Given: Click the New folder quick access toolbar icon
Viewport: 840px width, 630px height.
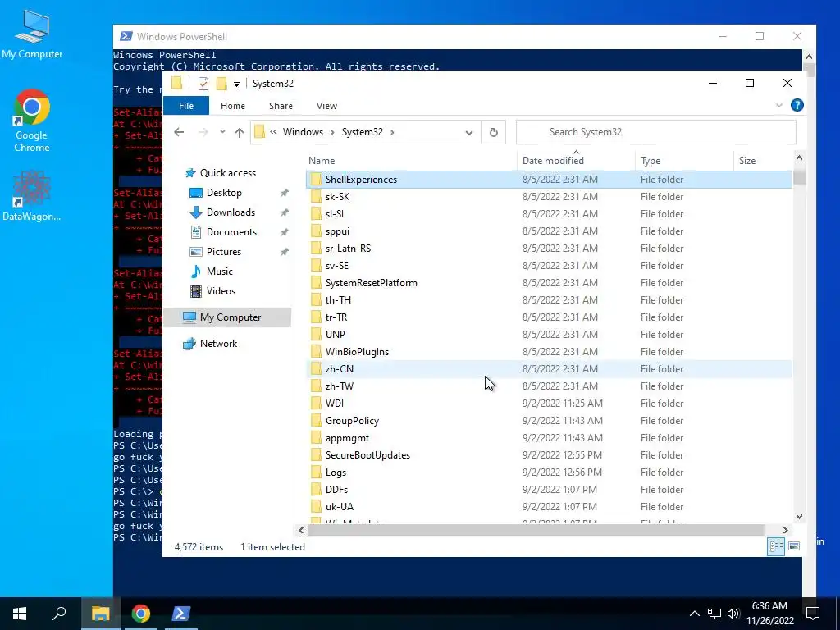Looking at the screenshot, I should coord(221,84).
